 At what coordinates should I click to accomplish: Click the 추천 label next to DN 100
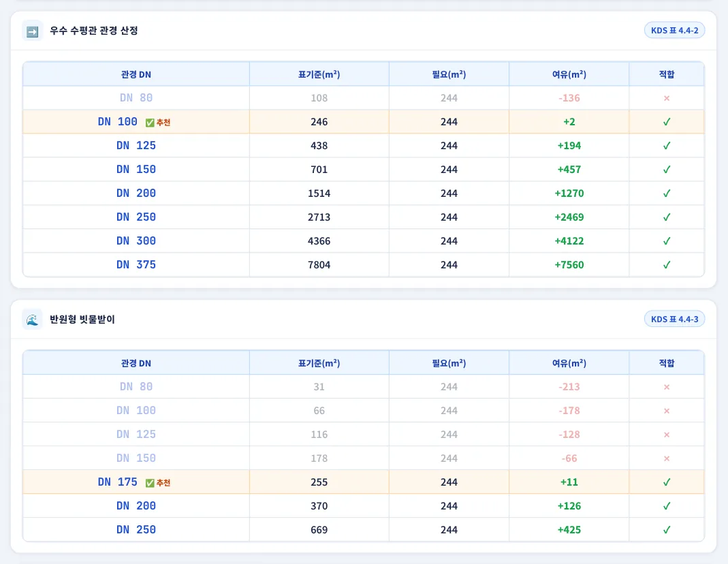click(x=163, y=123)
